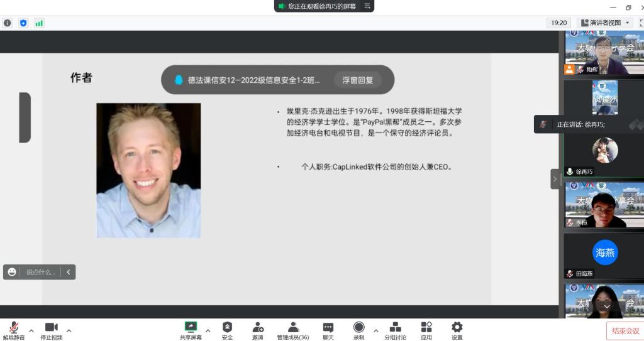Click the unmute microphone icon (解除静音)
The width and height of the screenshot is (644, 341).
pyautogui.click(x=14, y=328)
